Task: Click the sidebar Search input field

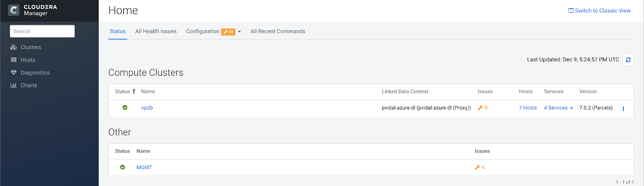Action: click(42, 31)
